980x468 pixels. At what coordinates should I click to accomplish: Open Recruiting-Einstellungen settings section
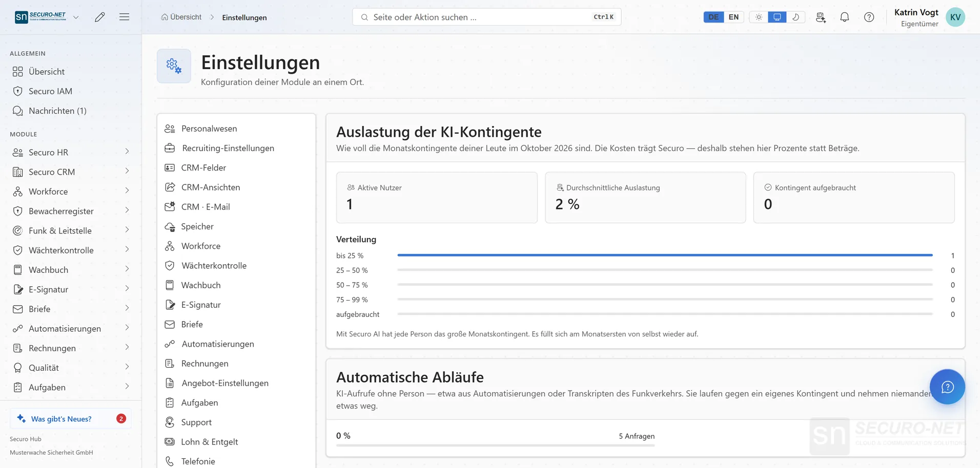236,148
